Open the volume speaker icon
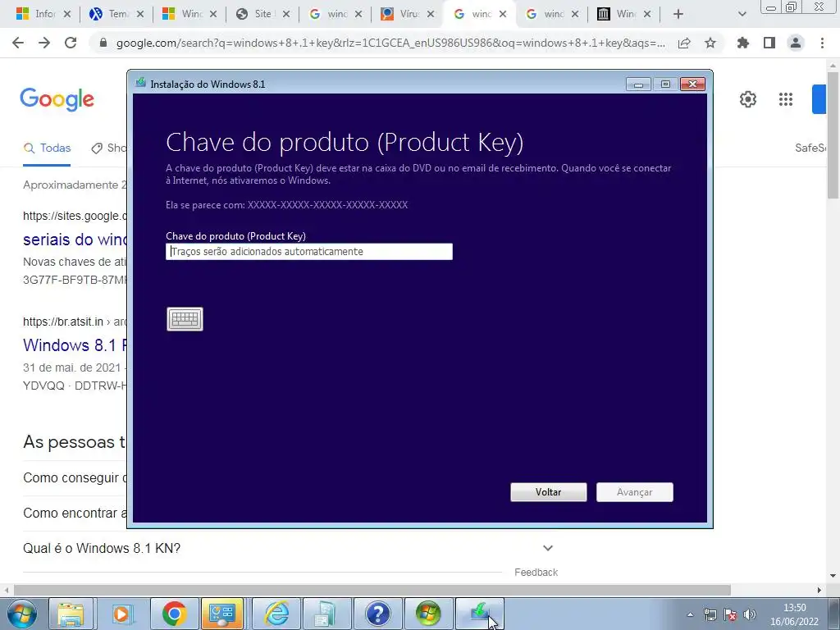The width and height of the screenshot is (840, 630). pos(750,614)
